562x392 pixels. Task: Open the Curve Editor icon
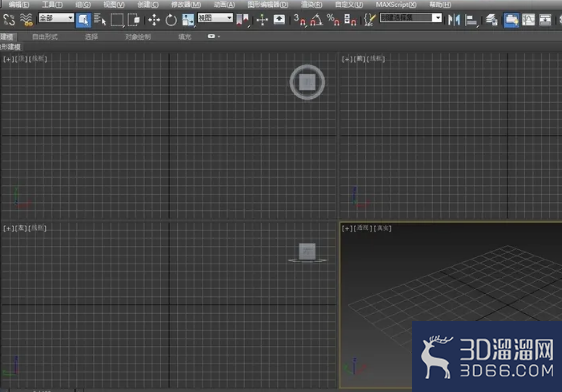tap(528, 19)
